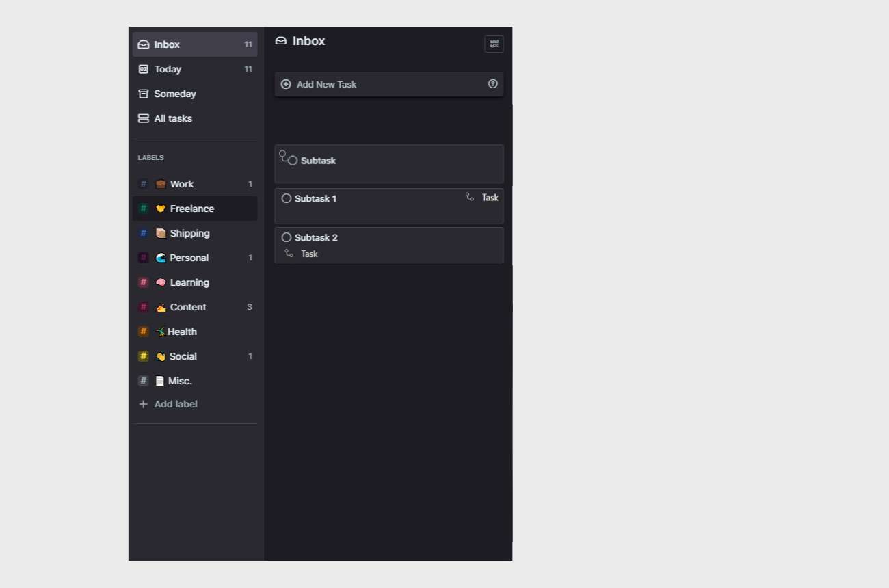Select the Shipping label
Viewport: 889px width, 588px height.
coord(195,233)
